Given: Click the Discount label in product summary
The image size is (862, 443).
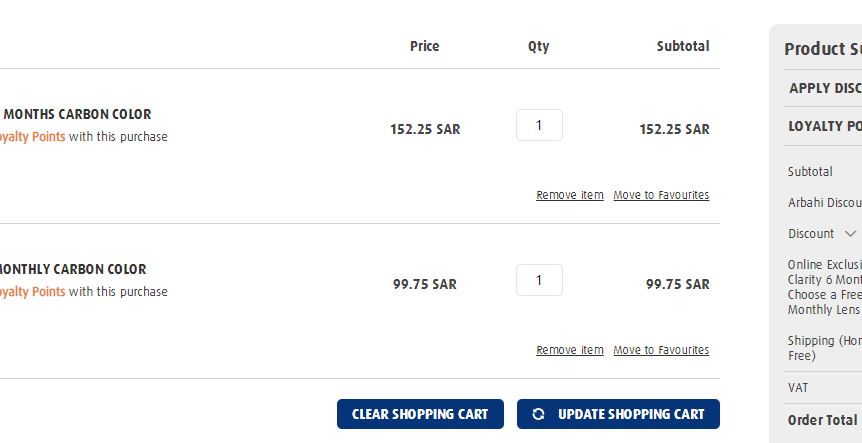Looking at the screenshot, I should pyautogui.click(x=810, y=234).
